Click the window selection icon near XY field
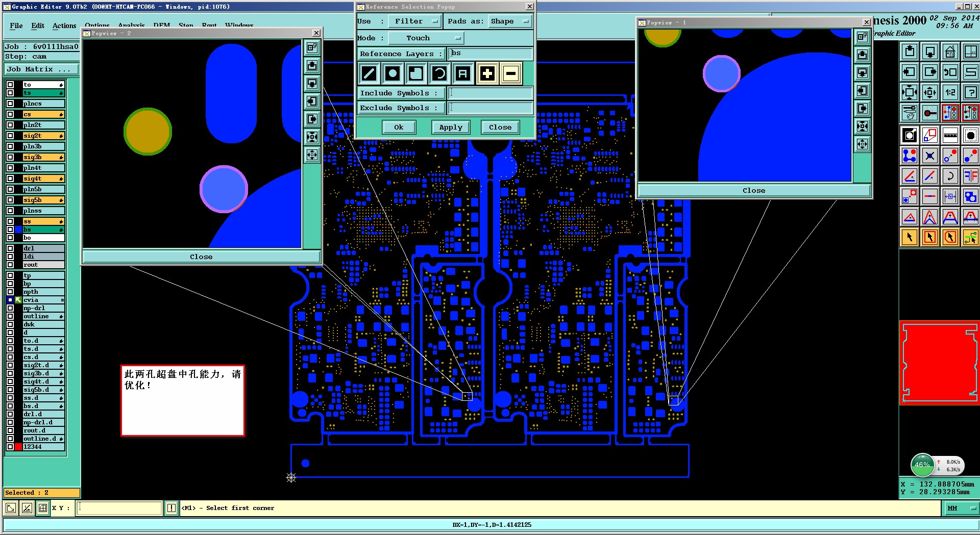This screenshot has height=535, width=980. click(43, 508)
